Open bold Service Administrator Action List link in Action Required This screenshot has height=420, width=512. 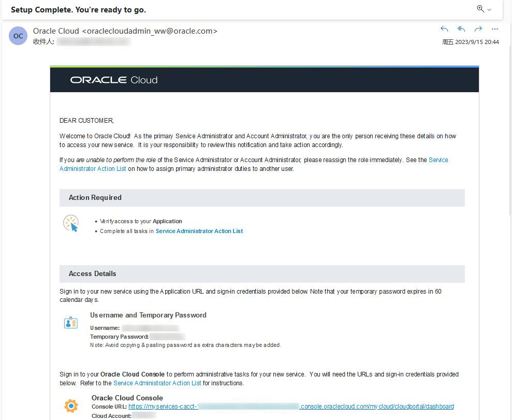point(199,231)
